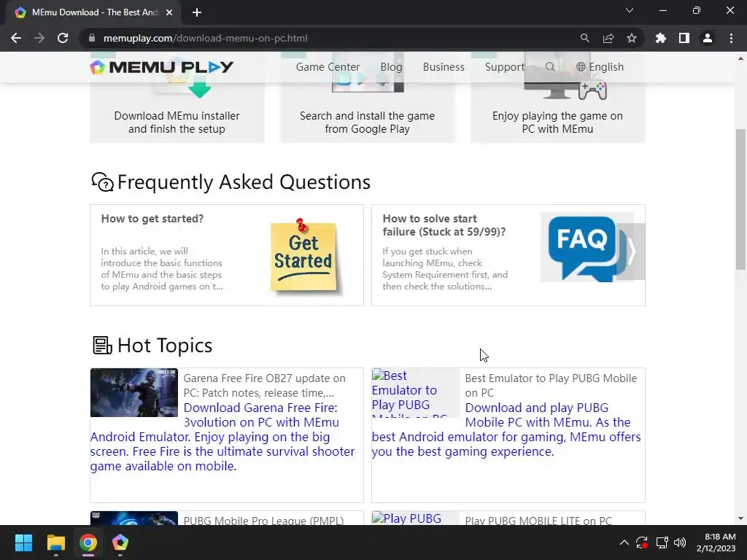Open network settings tray icon
Image resolution: width=747 pixels, height=560 pixels.
(x=662, y=542)
